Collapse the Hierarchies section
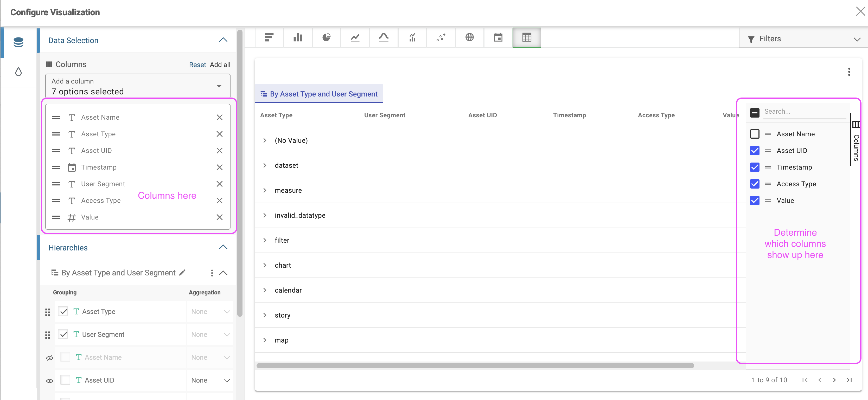This screenshot has height=400, width=868. click(x=223, y=247)
